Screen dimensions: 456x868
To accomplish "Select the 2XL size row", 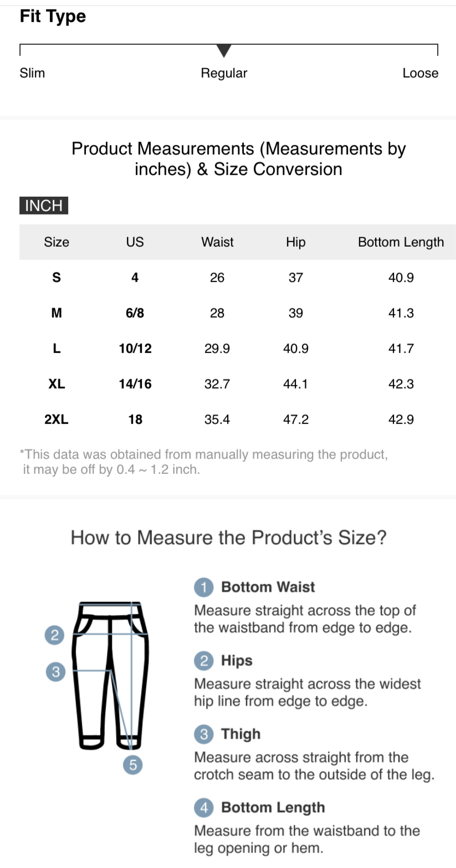I will 237,420.
